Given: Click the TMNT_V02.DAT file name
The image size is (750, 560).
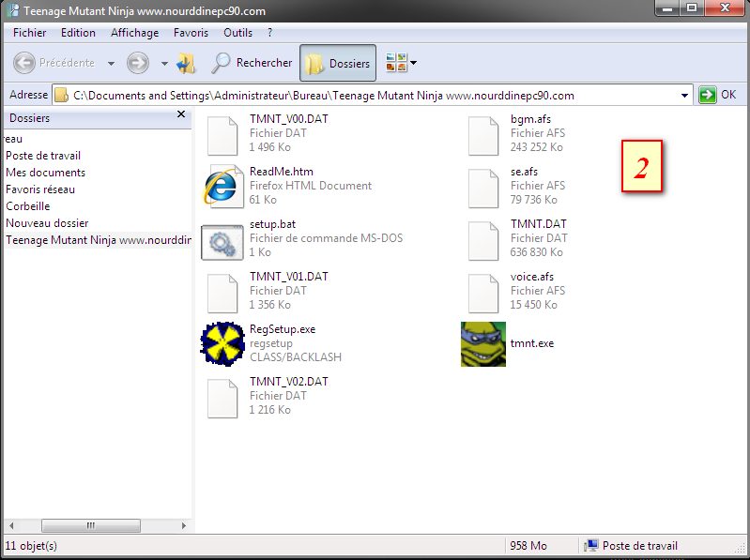Looking at the screenshot, I should pos(289,382).
